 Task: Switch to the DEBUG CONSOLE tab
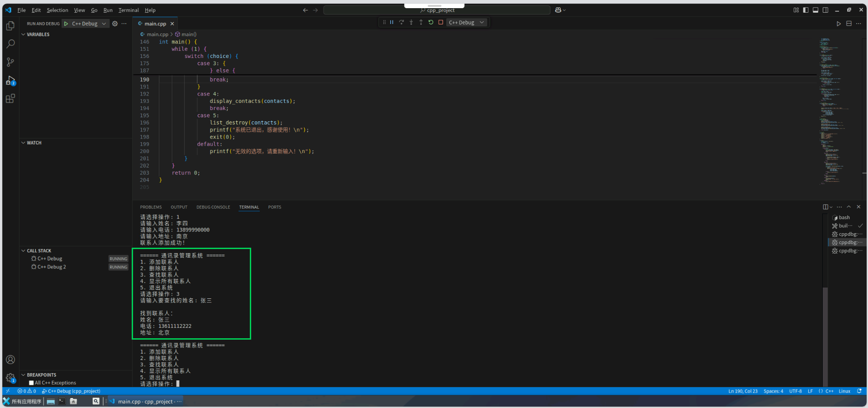point(213,207)
